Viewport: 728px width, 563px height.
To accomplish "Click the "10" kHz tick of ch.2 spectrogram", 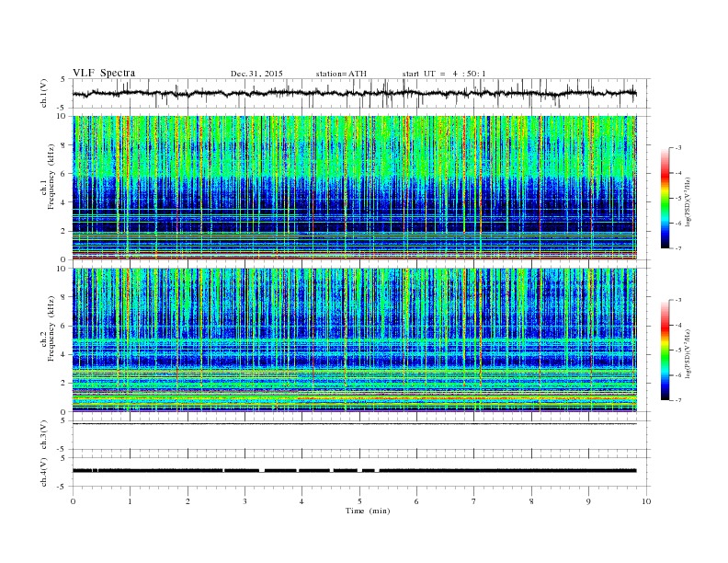I will pyautogui.click(x=62, y=269).
